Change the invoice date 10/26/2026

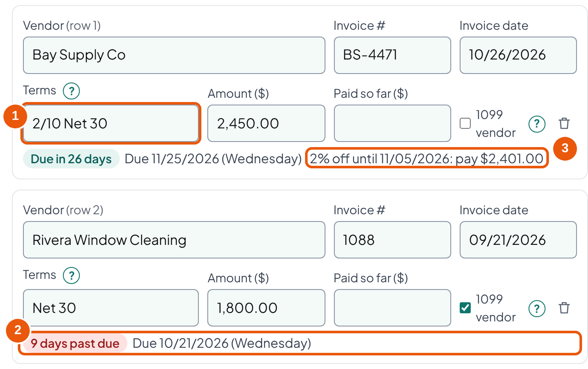518,55
